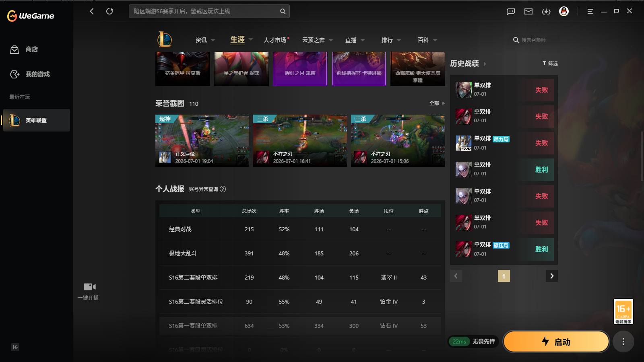Open 直播 tab
644x362 pixels.
click(351, 40)
